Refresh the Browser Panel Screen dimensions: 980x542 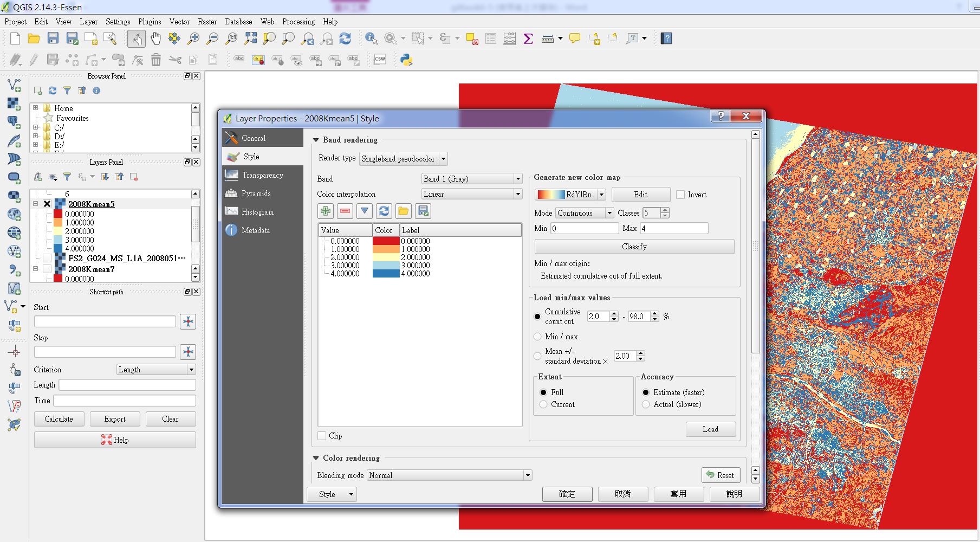(53, 91)
